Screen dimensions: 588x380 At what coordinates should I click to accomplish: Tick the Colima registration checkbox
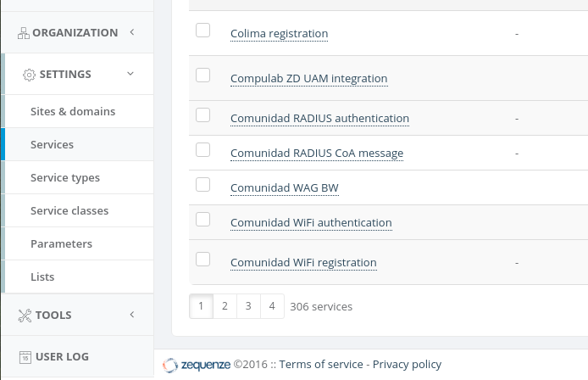(202, 31)
